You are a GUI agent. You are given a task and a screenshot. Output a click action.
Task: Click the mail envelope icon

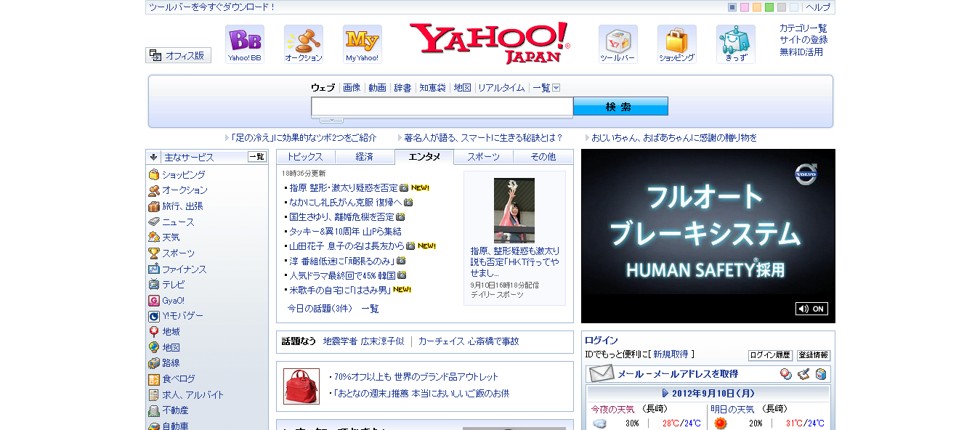(602, 374)
